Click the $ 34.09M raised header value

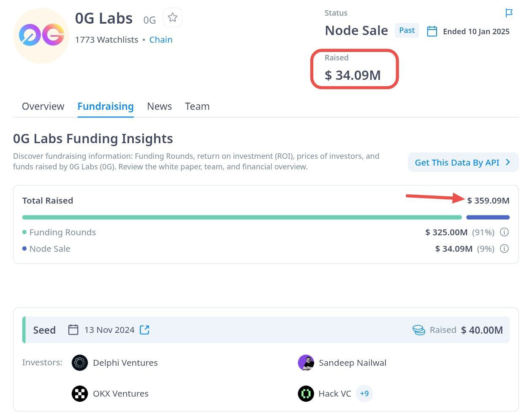[353, 75]
